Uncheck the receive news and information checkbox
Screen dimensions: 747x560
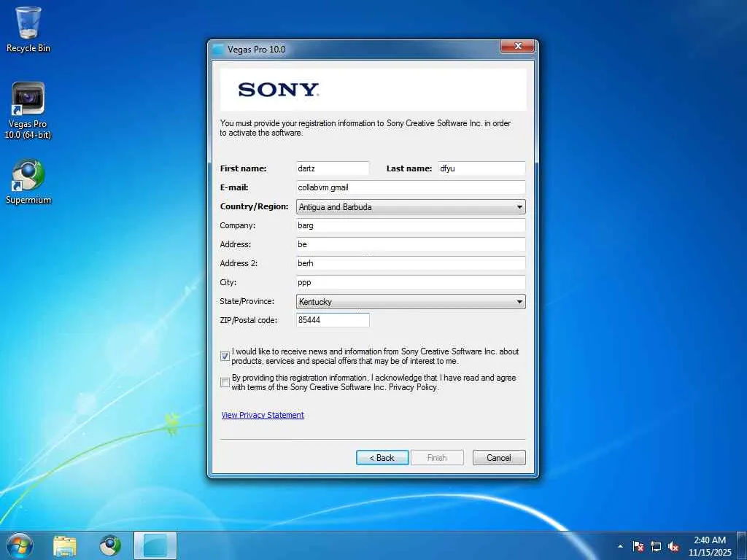(x=225, y=356)
